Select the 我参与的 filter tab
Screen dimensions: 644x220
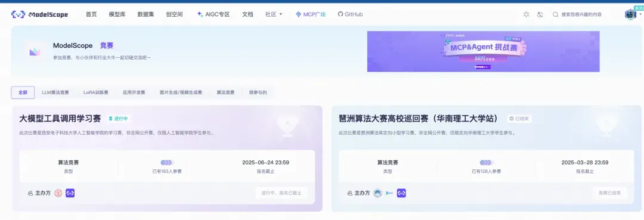[x=258, y=92]
